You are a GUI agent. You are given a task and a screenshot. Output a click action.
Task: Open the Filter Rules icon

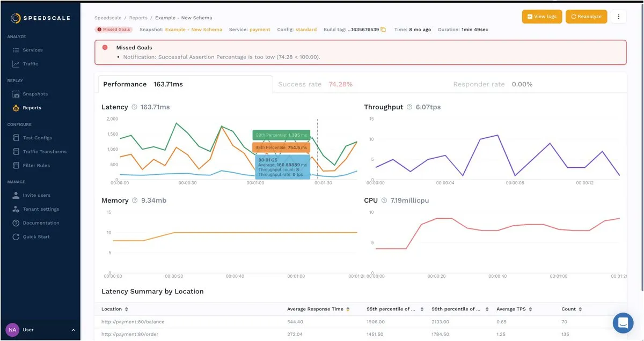pyautogui.click(x=16, y=166)
